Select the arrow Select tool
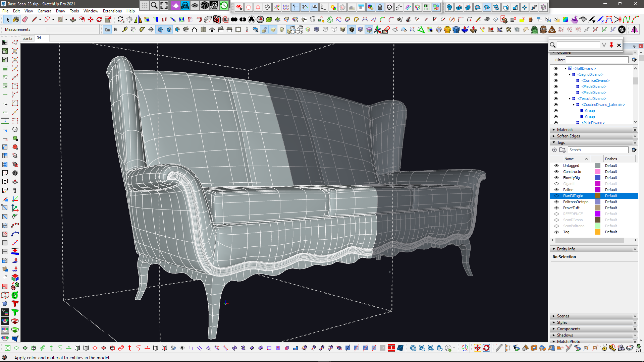The image size is (644, 362). [x=8, y=20]
